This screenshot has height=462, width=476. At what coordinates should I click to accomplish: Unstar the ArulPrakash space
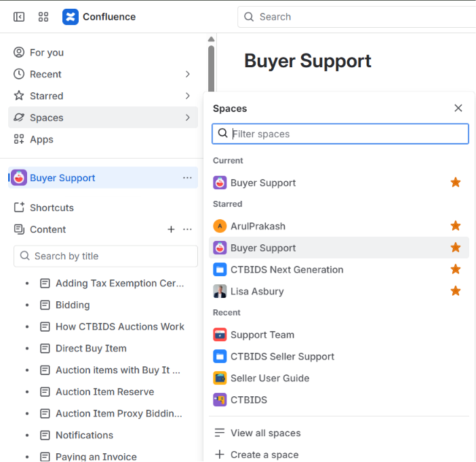[x=456, y=226]
